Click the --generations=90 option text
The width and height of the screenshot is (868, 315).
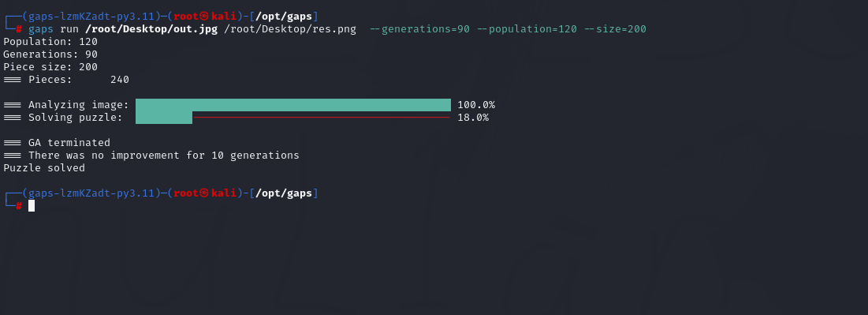click(419, 29)
